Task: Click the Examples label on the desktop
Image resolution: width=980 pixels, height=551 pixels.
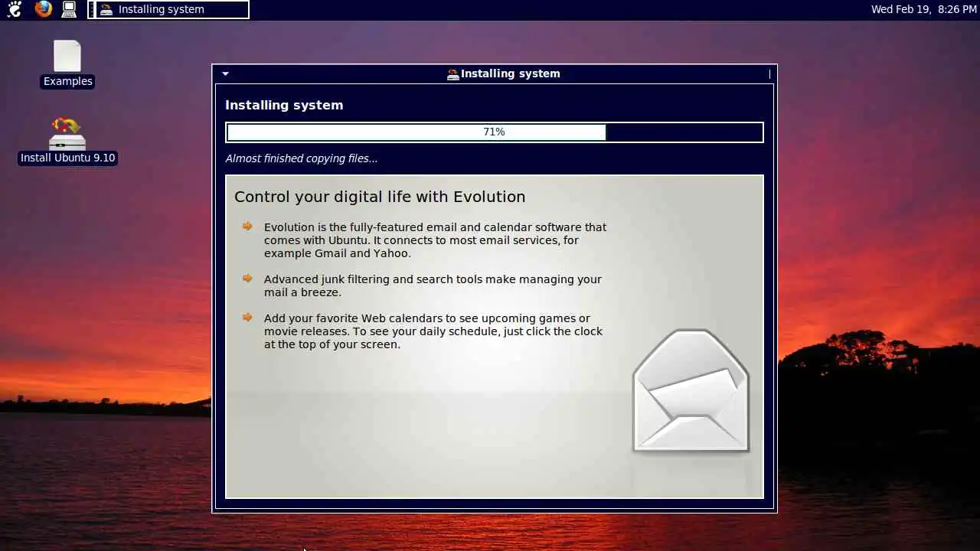Action: coord(68,81)
